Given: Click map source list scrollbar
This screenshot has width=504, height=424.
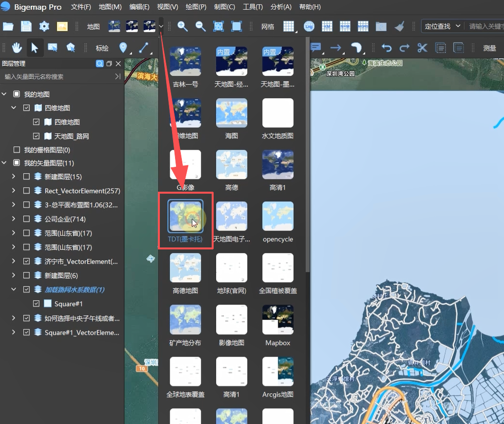Looking at the screenshot, I should coord(307,155).
